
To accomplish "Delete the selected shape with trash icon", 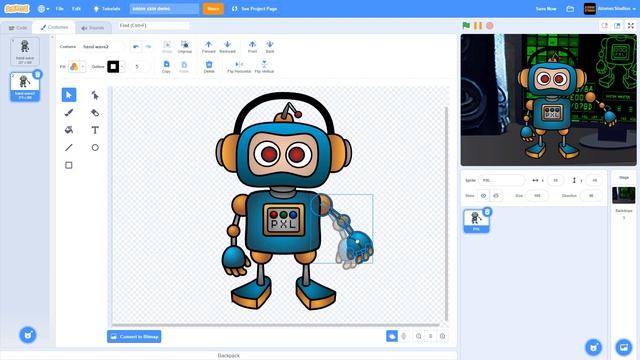I will tap(209, 67).
